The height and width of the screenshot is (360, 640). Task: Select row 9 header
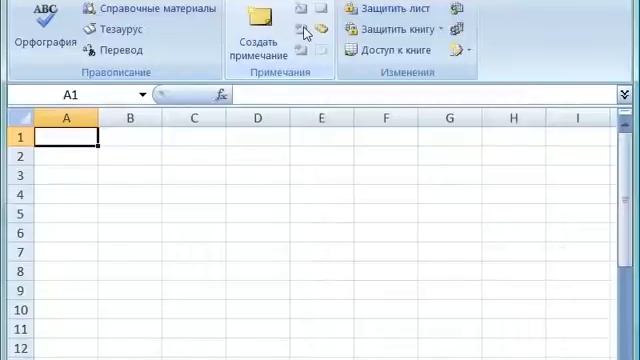(21, 291)
